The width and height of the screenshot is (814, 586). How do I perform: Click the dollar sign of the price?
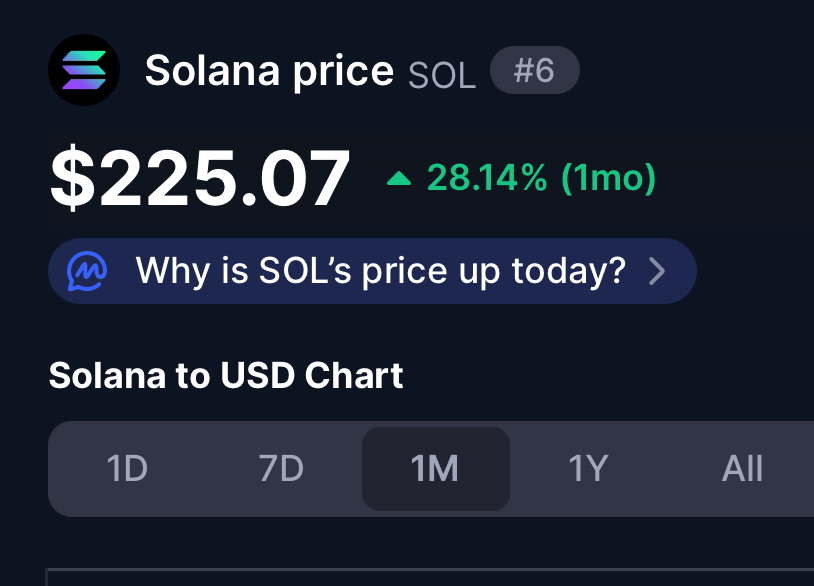click(73, 178)
